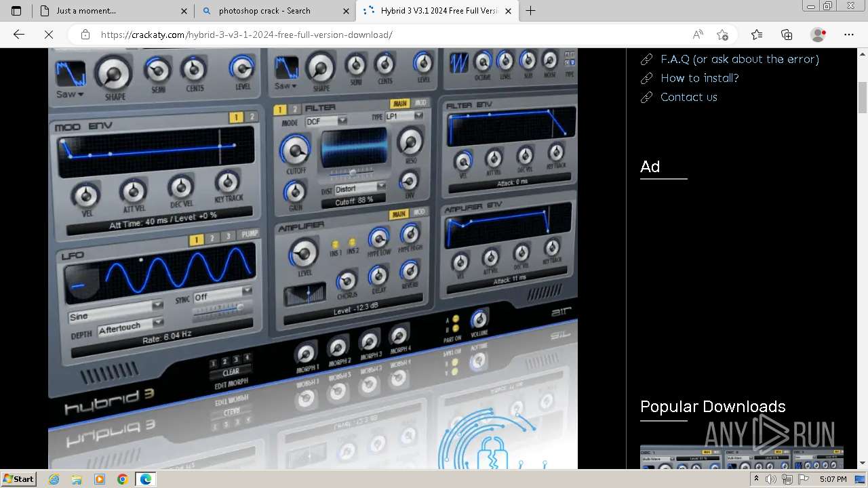
Task: Open the Action Center flag icon
Action: [x=803, y=479]
